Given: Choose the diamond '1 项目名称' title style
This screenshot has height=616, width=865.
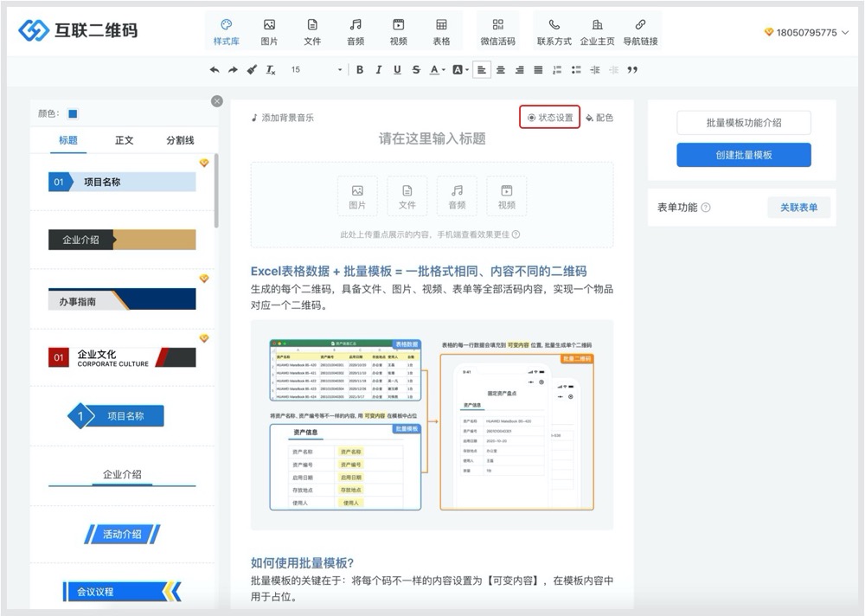Looking at the screenshot, I should (116, 415).
